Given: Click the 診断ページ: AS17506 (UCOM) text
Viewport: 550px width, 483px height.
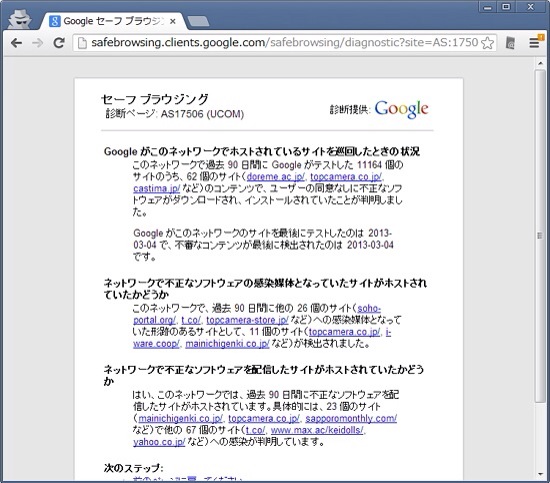Looking at the screenshot, I should pyautogui.click(x=175, y=114).
